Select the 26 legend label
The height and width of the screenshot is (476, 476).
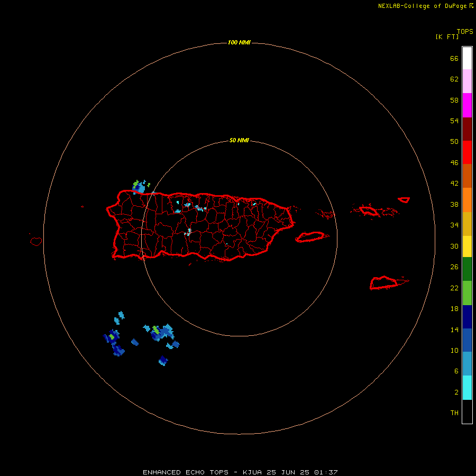tap(454, 267)
